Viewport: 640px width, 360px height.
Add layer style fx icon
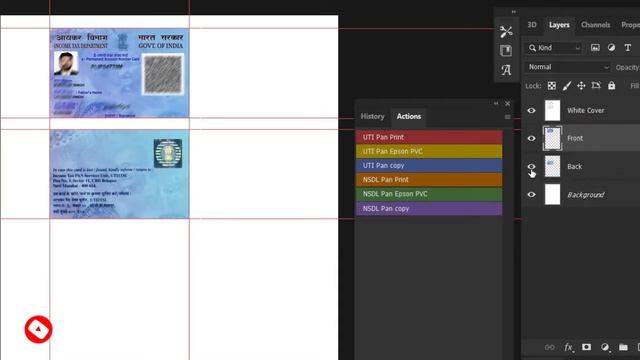coord(568,347)
